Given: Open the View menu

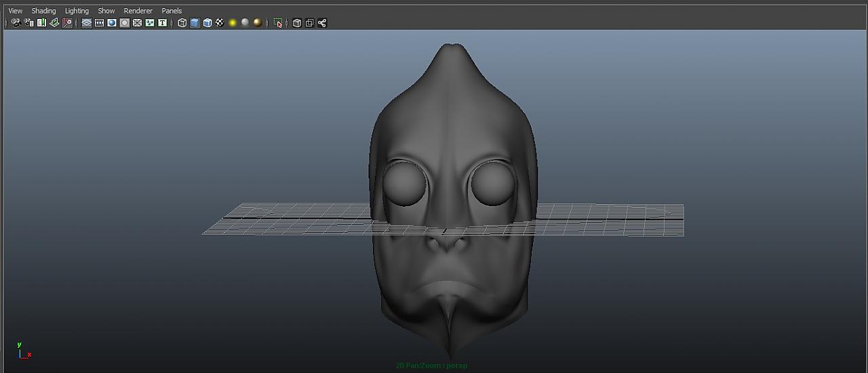Looking at the screenshot, I should [x=15, y=11].
